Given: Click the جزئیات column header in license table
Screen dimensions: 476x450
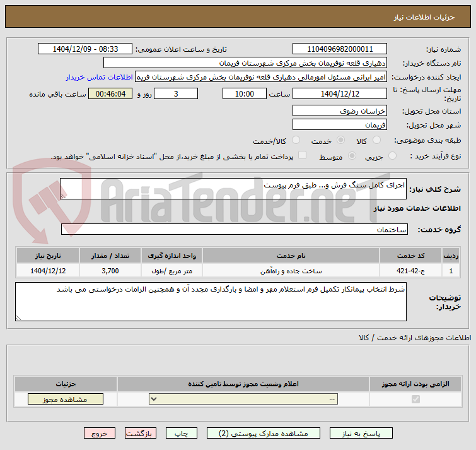Looking at the screenshot, I should [66, 384].
